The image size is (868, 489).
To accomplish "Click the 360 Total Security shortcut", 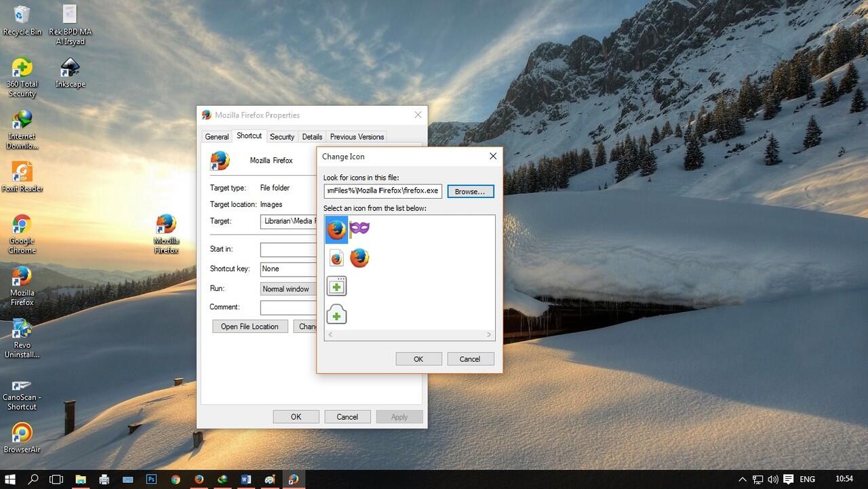I will [22, 77].
